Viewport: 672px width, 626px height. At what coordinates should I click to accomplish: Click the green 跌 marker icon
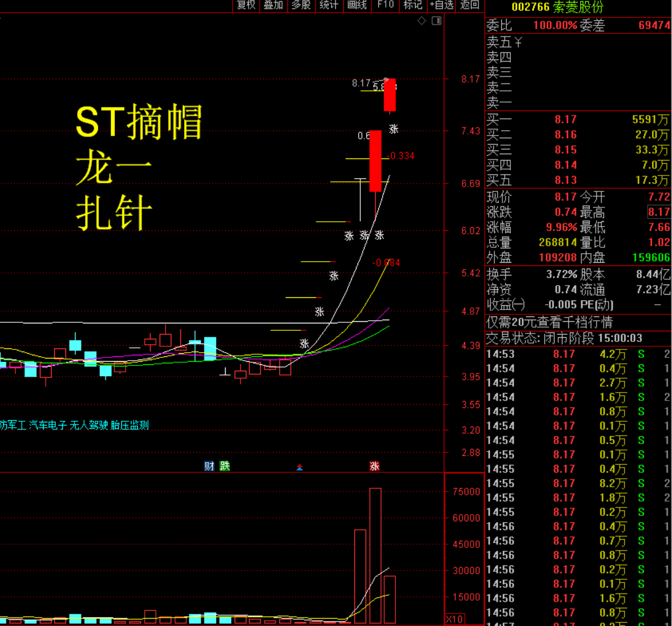225,466
